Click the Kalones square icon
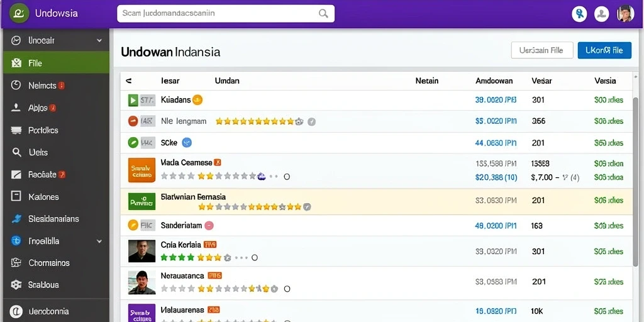This screenshot has width=644, height=322. point(16,196)
